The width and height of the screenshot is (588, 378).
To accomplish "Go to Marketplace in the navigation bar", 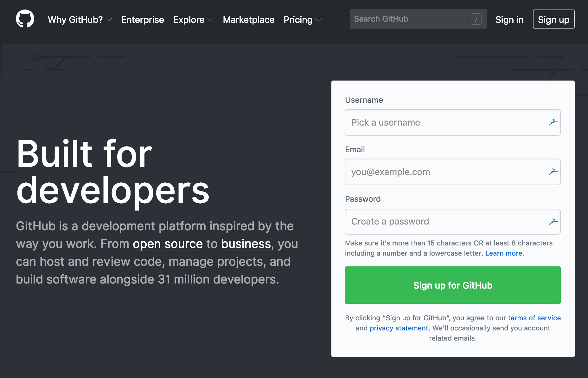I will pos(248,20).
